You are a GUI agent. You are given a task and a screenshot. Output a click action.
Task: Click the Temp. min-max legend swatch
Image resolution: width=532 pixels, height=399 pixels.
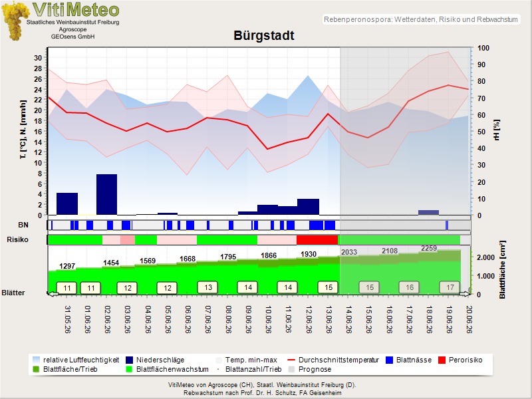pyautogui.click(x=219, y=360)
